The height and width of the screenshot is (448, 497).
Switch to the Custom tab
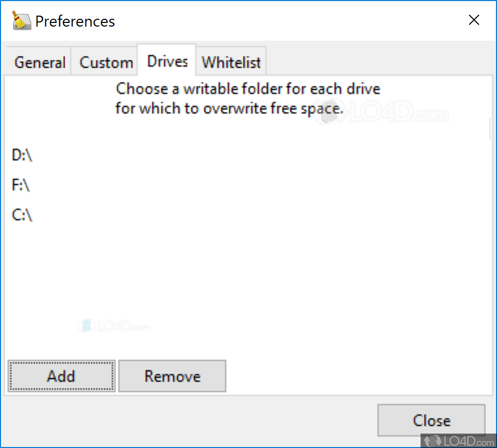pyautogui.click(x=105, y=61)
